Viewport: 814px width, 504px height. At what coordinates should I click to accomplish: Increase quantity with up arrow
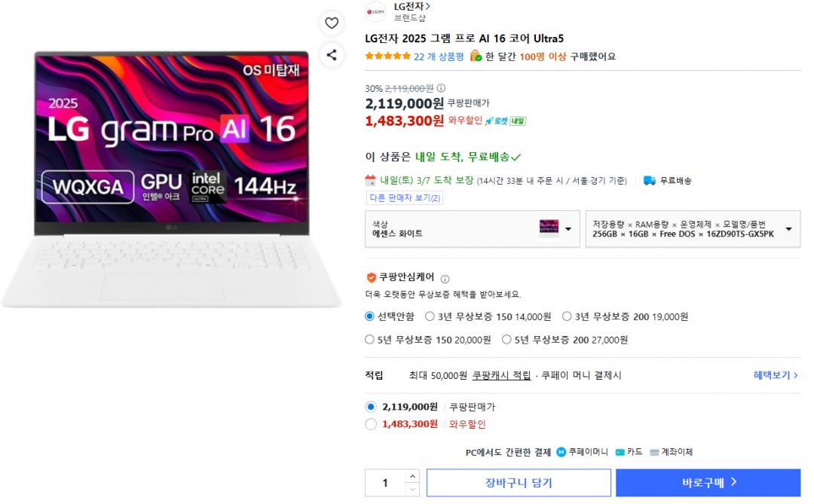[412, 477]
